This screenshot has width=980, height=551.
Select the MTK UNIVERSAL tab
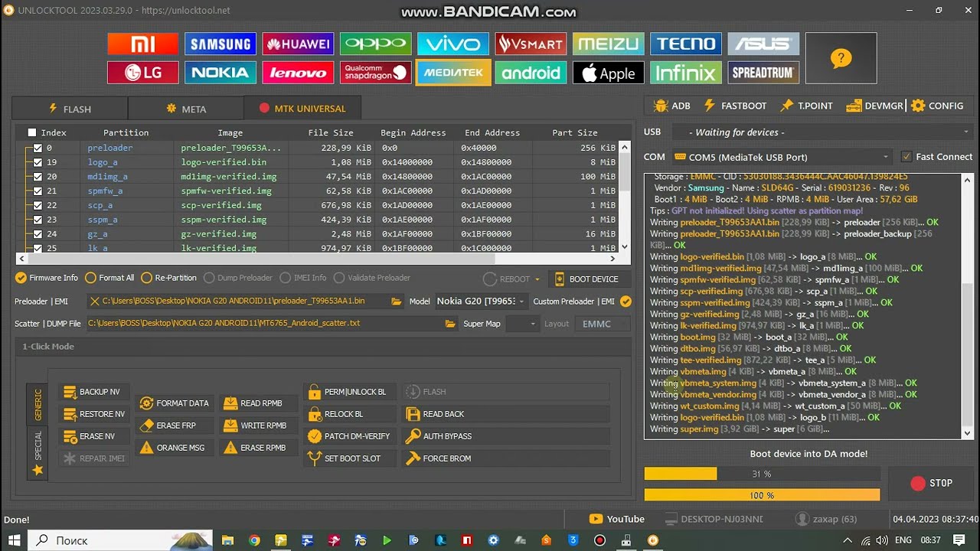pyautogui.click(x=302, y=109)
